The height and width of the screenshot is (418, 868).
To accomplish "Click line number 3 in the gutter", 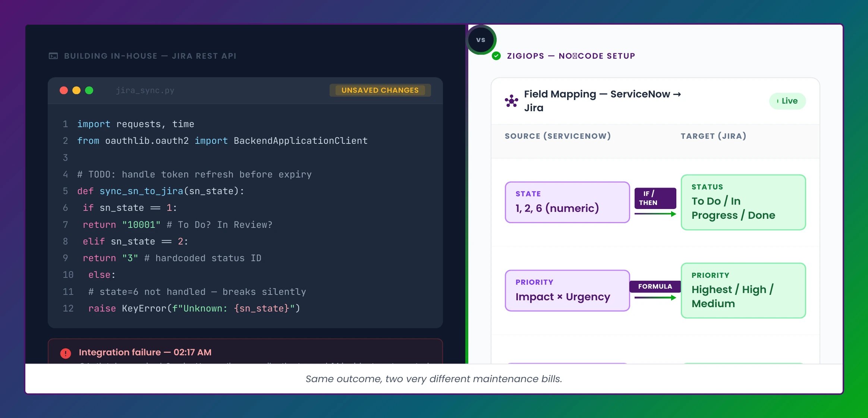I will click(66, 157).
